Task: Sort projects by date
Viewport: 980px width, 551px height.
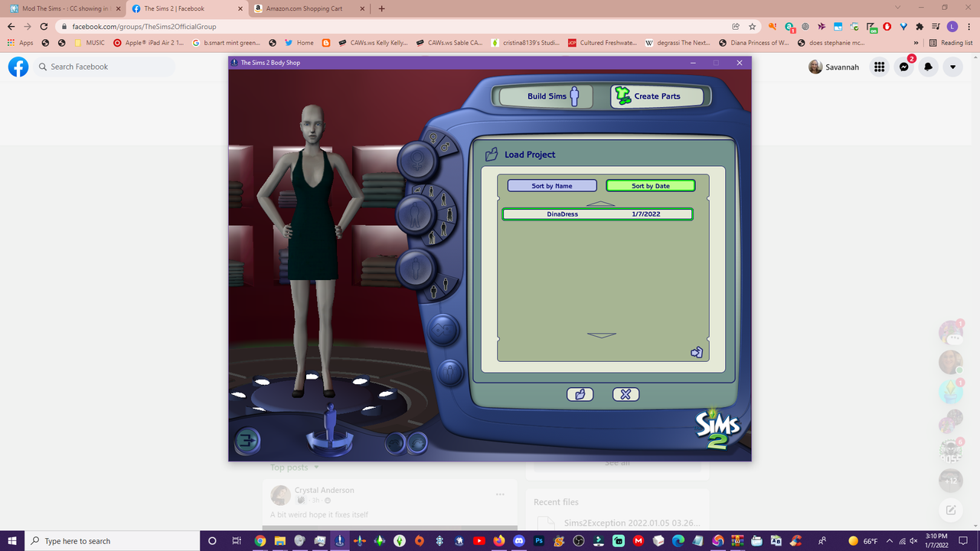Action: coord(650,186)
